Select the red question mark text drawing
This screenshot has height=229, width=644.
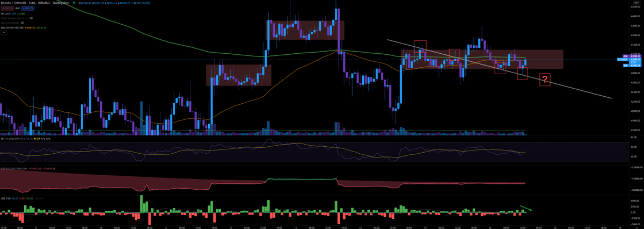tap(545, 80)
